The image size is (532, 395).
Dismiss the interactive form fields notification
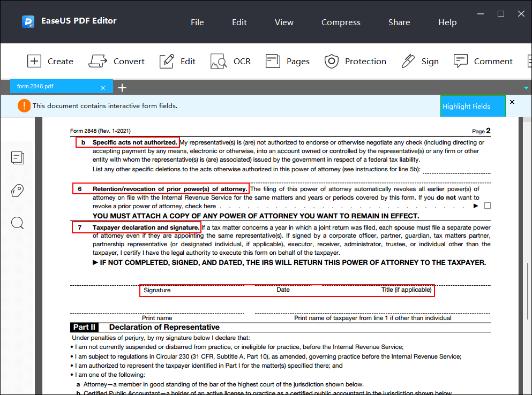click(512, 102)
